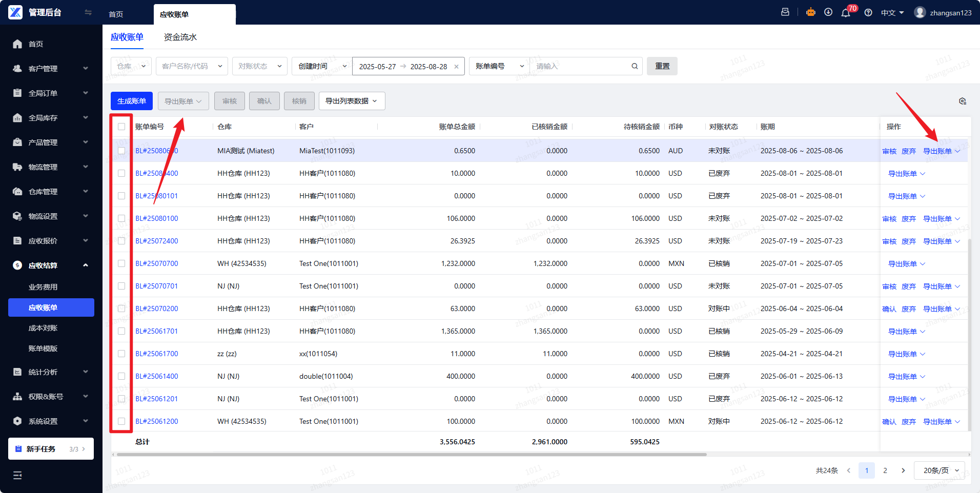Toggle the select-all header checkbox

click(x=121, y=127)
